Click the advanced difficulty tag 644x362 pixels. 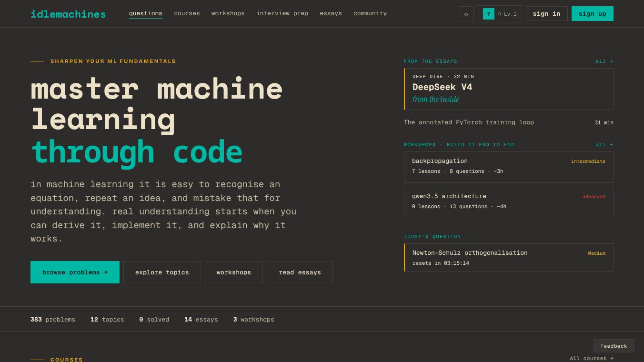click(x=594, y=197)
